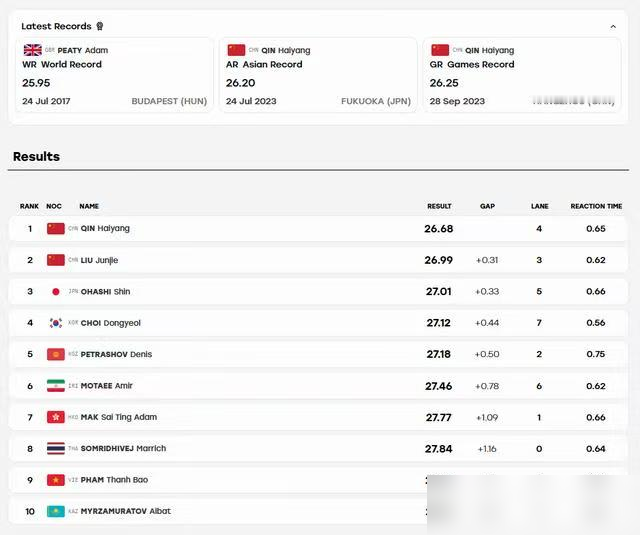Image resolution: width=640 pixels, height=535 pixels.
Task: Click the Chinese flag on the Asian Record card
Action: (x=236, y=50)
